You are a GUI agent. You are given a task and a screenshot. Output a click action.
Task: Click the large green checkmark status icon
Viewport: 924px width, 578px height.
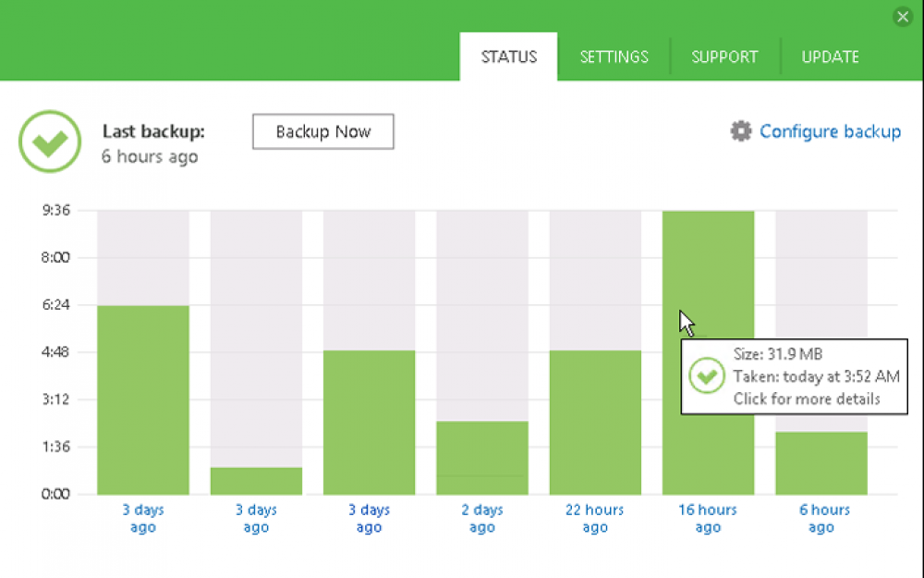(x=50, y=141)
